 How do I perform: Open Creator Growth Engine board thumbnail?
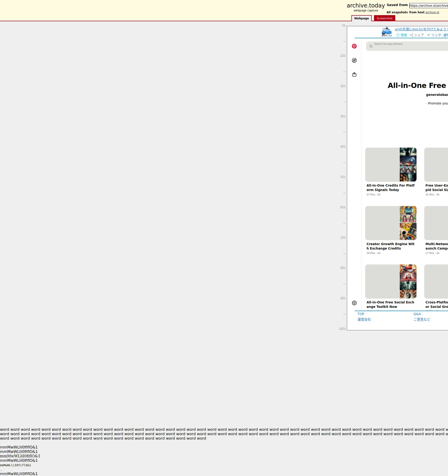(x=391, y=223)
